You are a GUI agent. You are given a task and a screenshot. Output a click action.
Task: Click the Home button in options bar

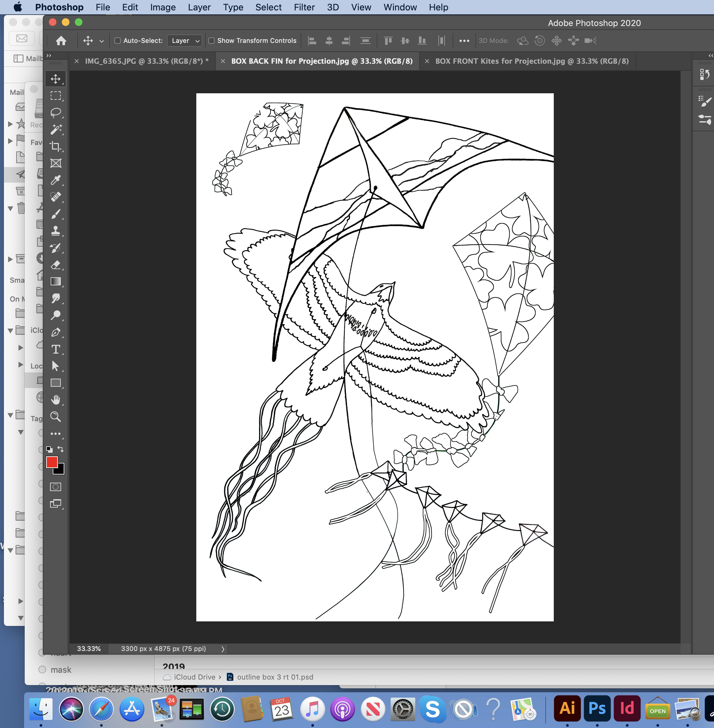click(61, 41)
